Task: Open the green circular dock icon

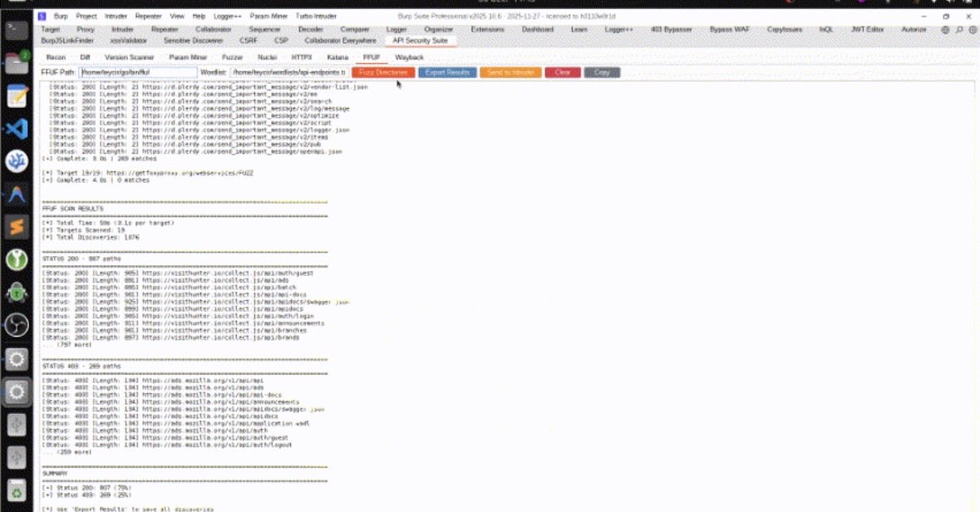Action: pos(17,259)
